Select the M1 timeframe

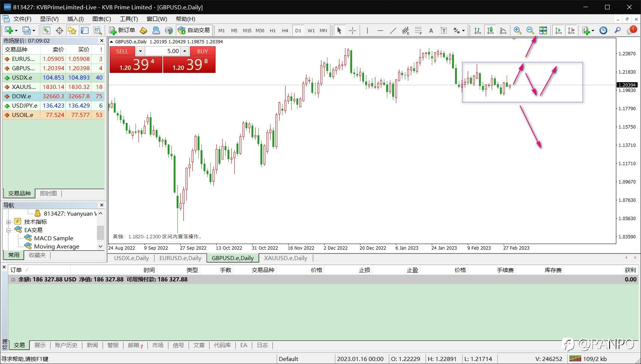point(222,30)
